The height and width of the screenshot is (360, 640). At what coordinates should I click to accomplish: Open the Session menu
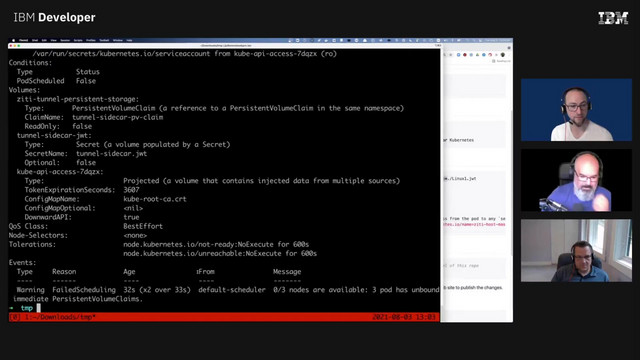[x=65, y=40]
